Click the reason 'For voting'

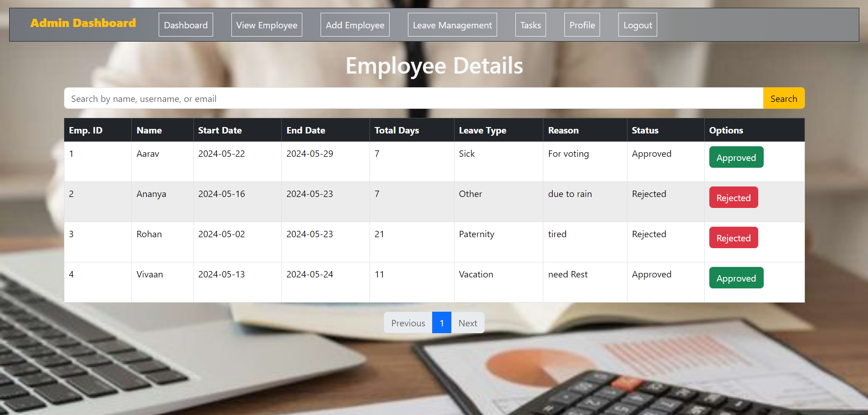click(x=568, y=154)
